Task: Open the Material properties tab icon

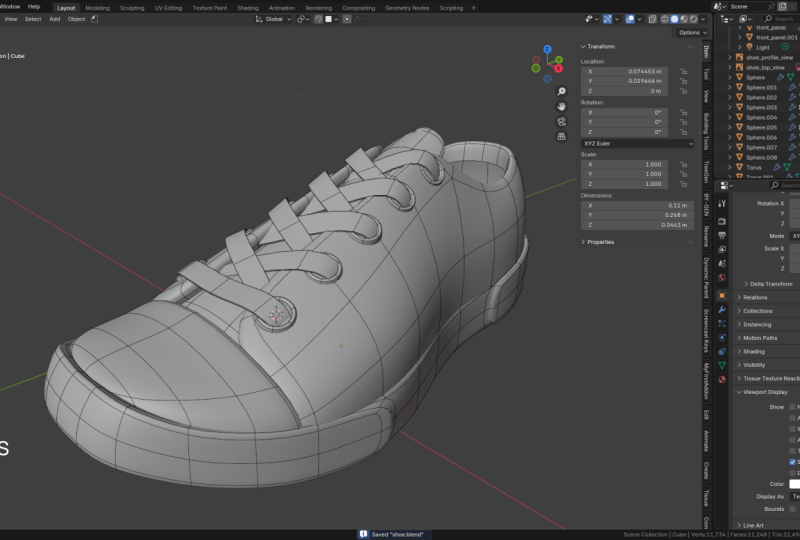Action: click(722, 379)
